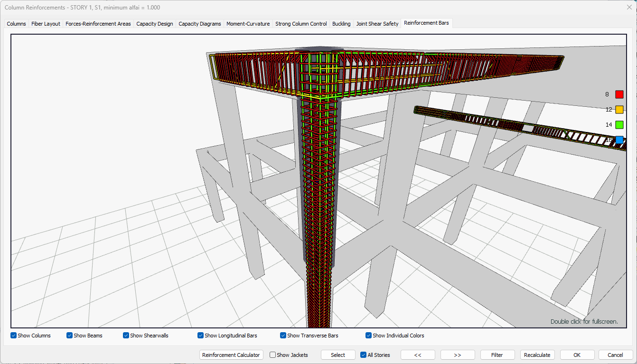Hide longitudinal bars via checkbox
Viewport: 637px width, 364px height.
(201, 336)
